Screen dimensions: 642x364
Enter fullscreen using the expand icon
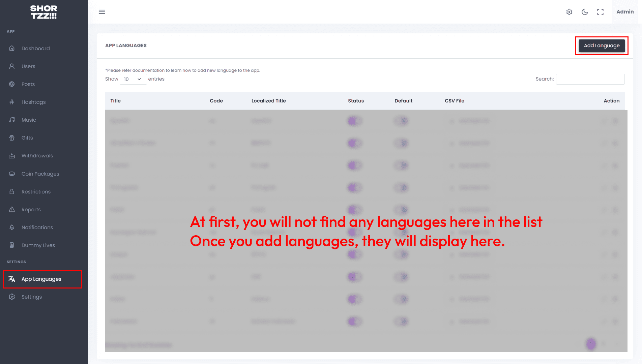[600, 12]
